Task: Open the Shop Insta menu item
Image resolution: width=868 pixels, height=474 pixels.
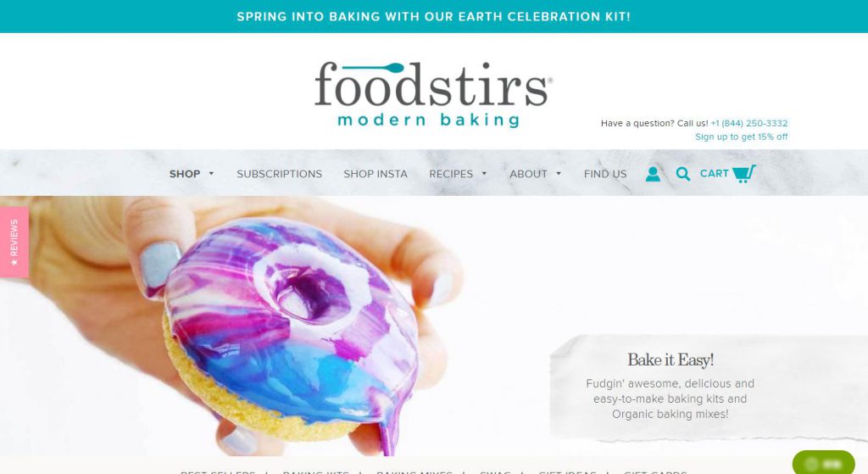Action: [376, 174]
